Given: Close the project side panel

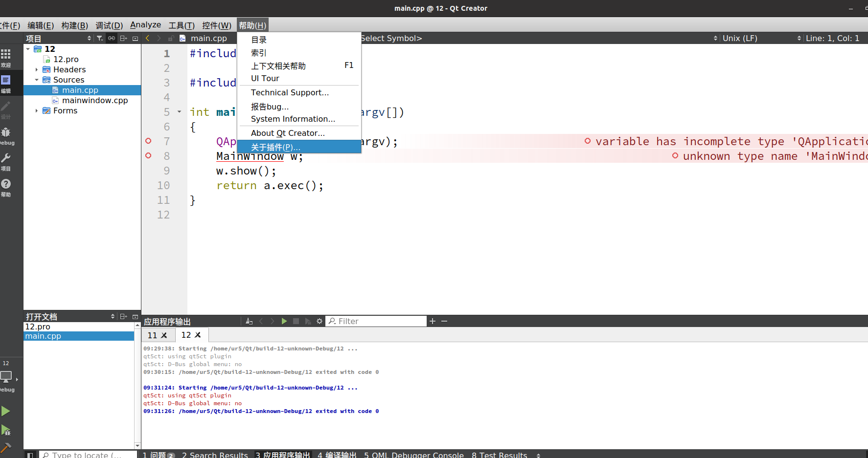Looking at the screenshot, I should pos(136,38).
